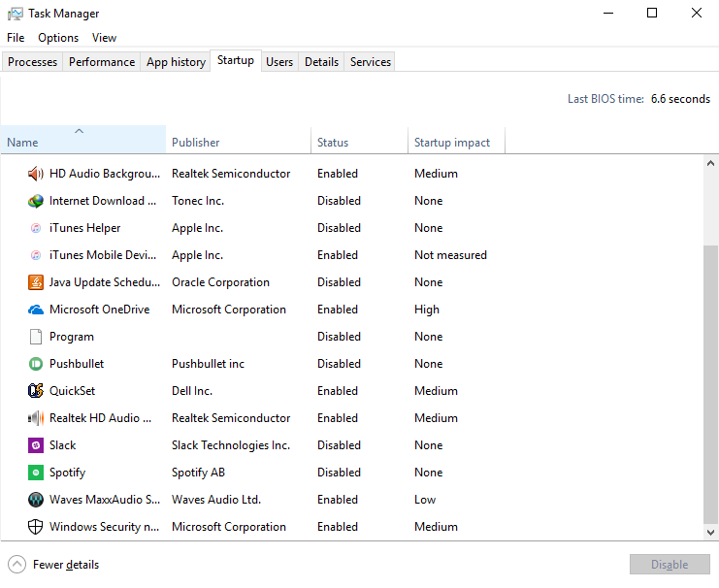The image size is (719, 588).
Task: Select the Realtek HD Audio entry name
Action: (100, 418)
